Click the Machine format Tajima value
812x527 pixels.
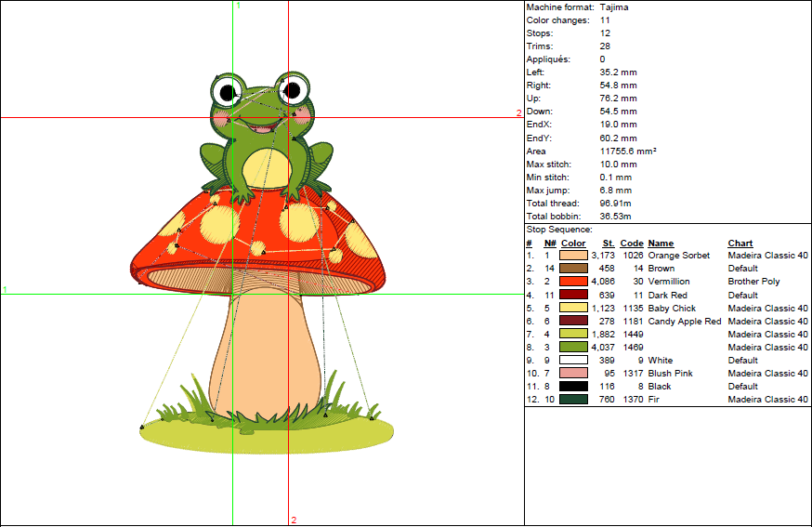point(614,7)
